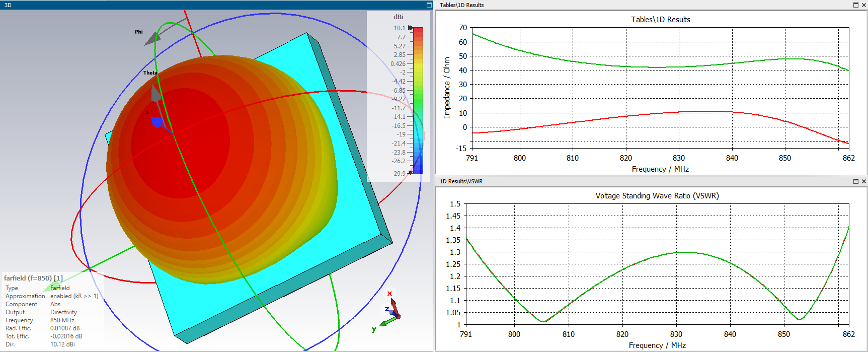Maximize the Tables\1D Results window
Image resolution: width=868 pixels, height=352 pixels.
click(x=855, y=5)
